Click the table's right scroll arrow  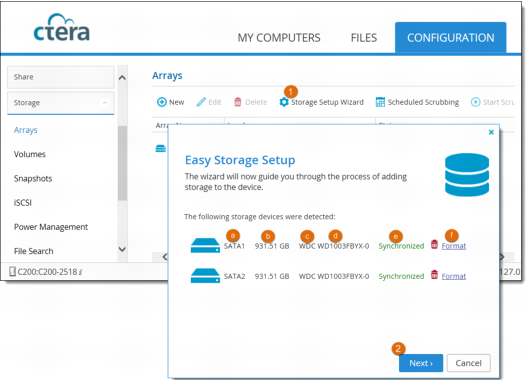click(x=502, y=257)
